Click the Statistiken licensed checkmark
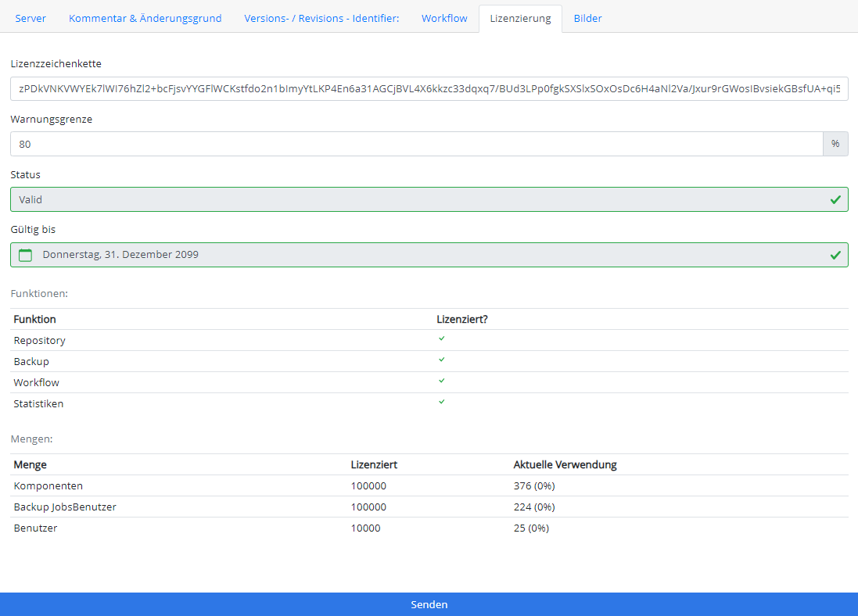Image resolution: width=858 pixels, height=616 pixels. point(441,402)
